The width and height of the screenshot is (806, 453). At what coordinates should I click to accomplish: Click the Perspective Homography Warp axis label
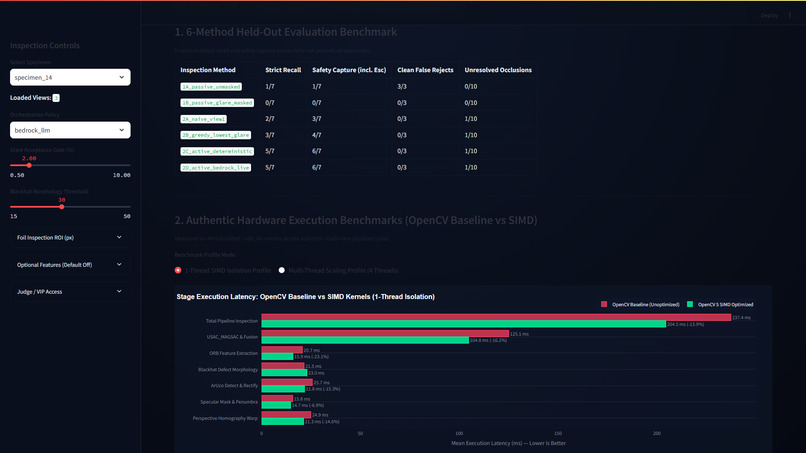pos(225,418)
